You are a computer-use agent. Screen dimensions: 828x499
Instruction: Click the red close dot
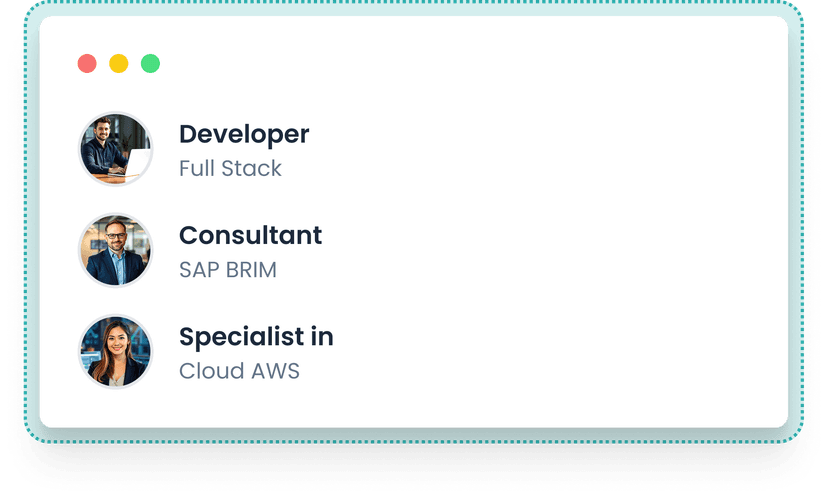coord(87,64)
